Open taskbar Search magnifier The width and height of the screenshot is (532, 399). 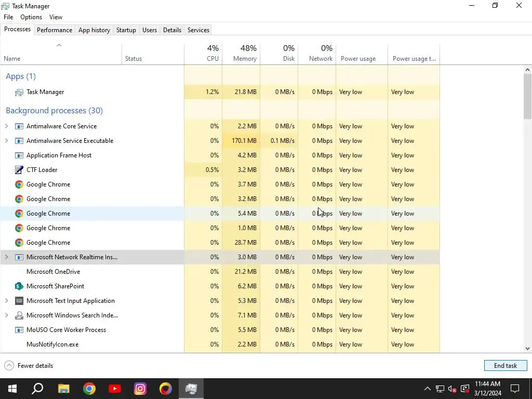pyautogui.click(x=37, y=389)
